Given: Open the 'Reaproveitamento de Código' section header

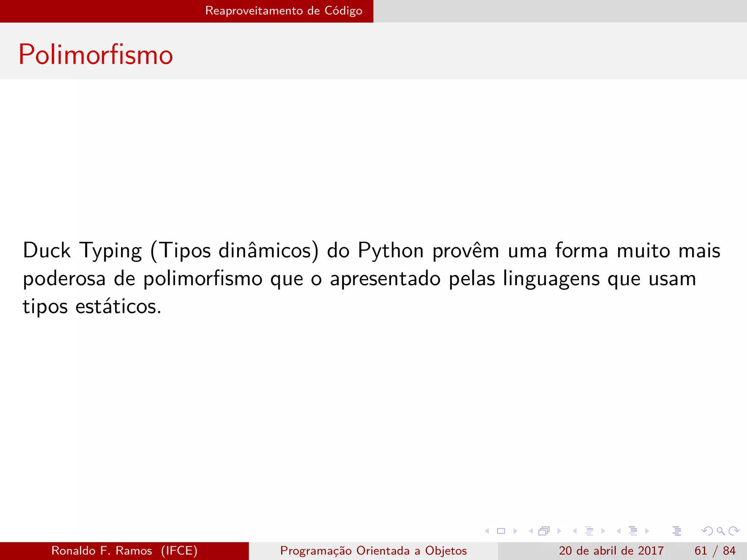Looking at the screenshot, I should 284,11.
